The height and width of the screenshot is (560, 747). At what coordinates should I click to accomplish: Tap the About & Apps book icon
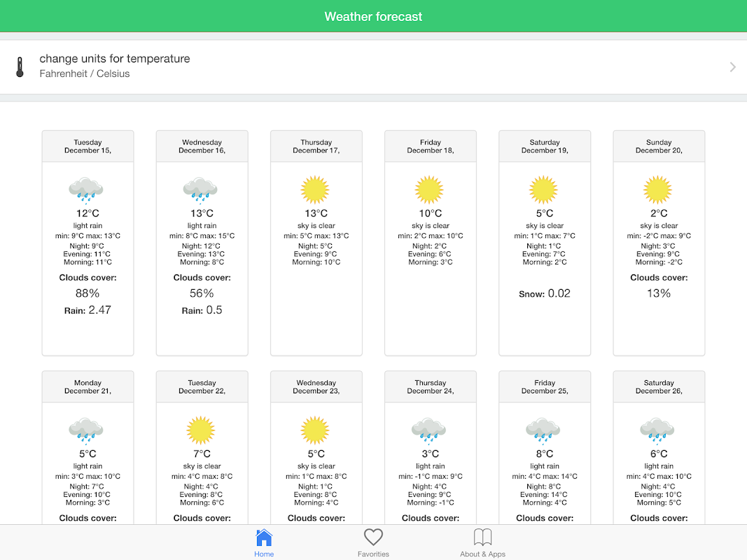point(482,537)
